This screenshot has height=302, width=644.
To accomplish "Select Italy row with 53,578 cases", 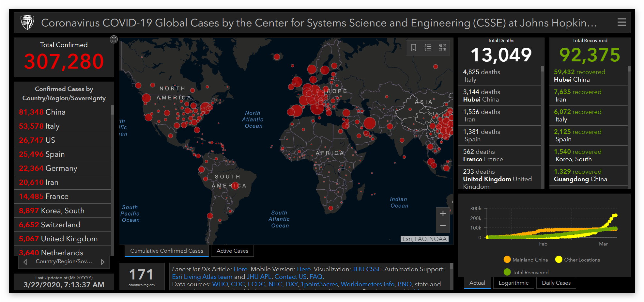I will tap(63, 126).
